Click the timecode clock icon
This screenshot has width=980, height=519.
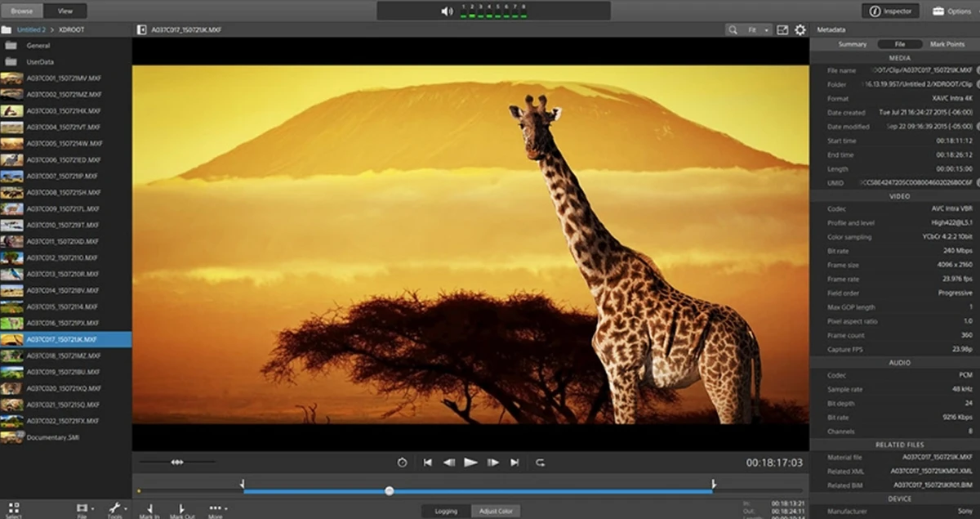[x=402, y=462]
